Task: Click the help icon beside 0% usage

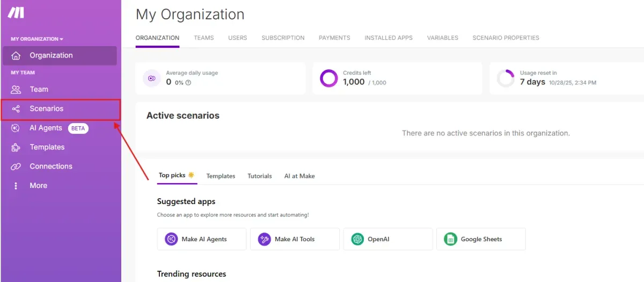Action: (188, 83)
